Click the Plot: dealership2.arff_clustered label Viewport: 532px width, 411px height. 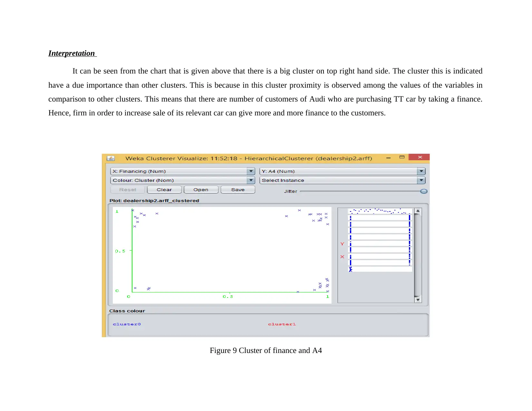point(154,201)
